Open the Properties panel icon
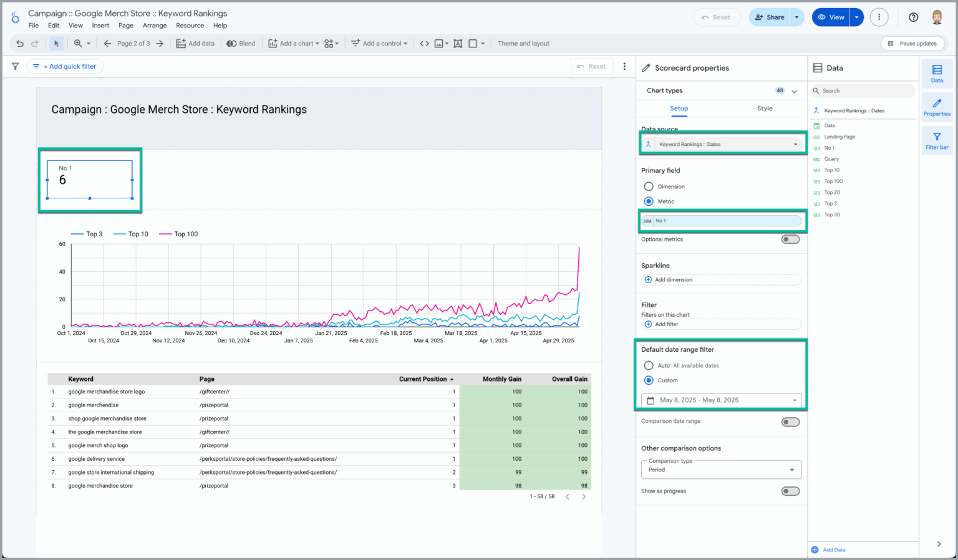This screenshot has width=958, height=560. tap(937, 106)
